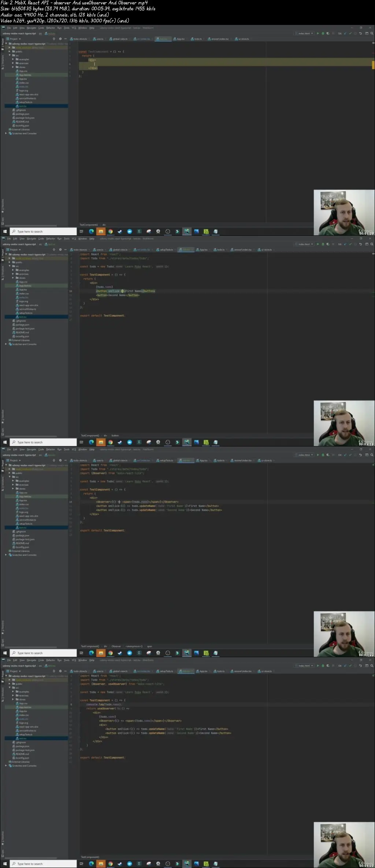Switch to the ui-store.ts tab in the third frame
Screen dimensions: 375x868
pos(264,460)
